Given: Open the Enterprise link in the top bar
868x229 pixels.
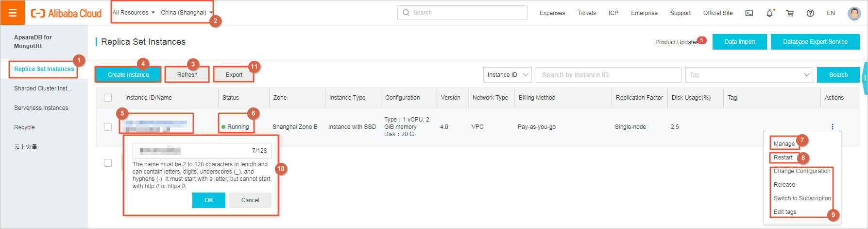Looking at the screenshot, I should [x=644, y=13].
